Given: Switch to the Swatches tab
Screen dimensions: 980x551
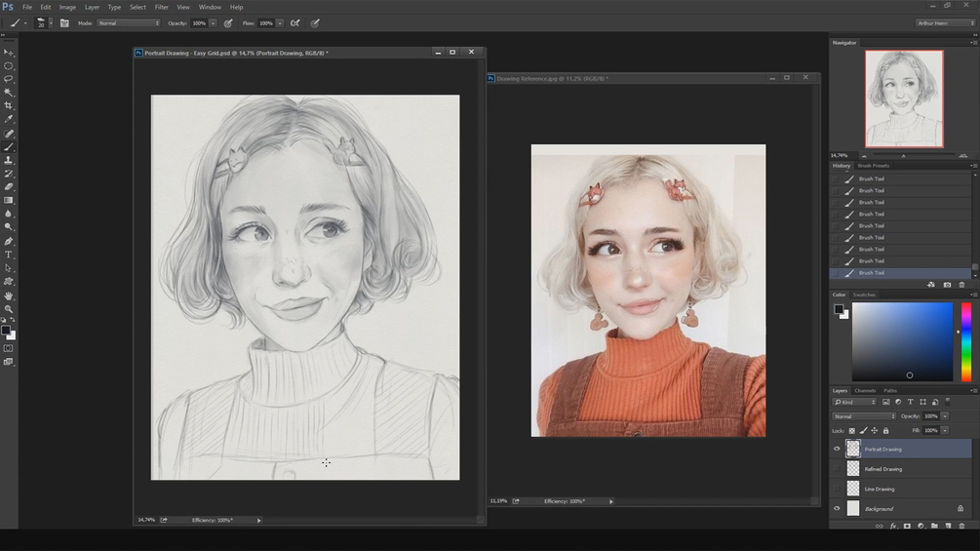Looking at the screenshot, I should [x=864, y=295].
